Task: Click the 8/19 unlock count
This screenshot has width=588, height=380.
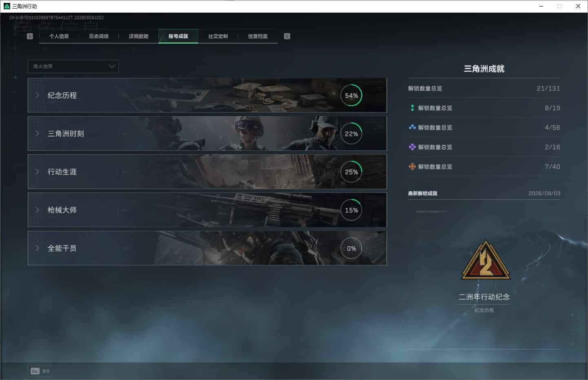Action: [553, 108]
